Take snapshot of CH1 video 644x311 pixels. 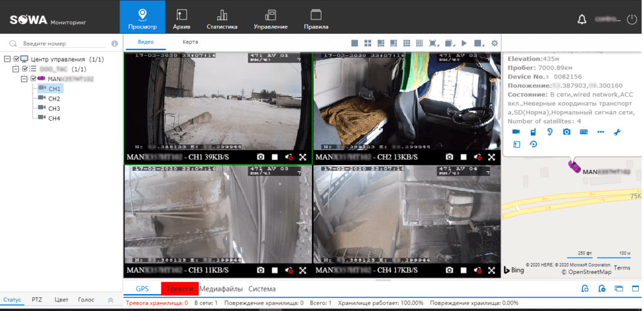tap(260, 156)
